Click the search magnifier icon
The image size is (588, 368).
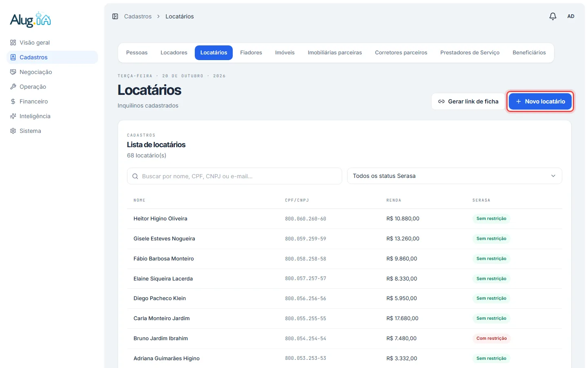point(135,176)
